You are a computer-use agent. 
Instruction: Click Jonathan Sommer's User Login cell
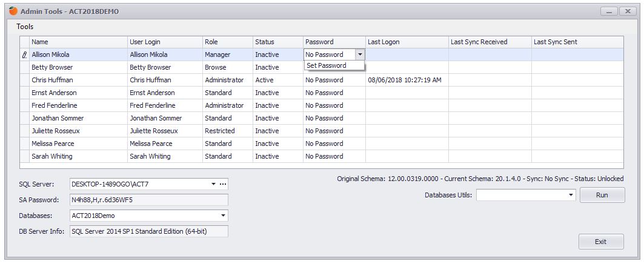tap(165, 118)
